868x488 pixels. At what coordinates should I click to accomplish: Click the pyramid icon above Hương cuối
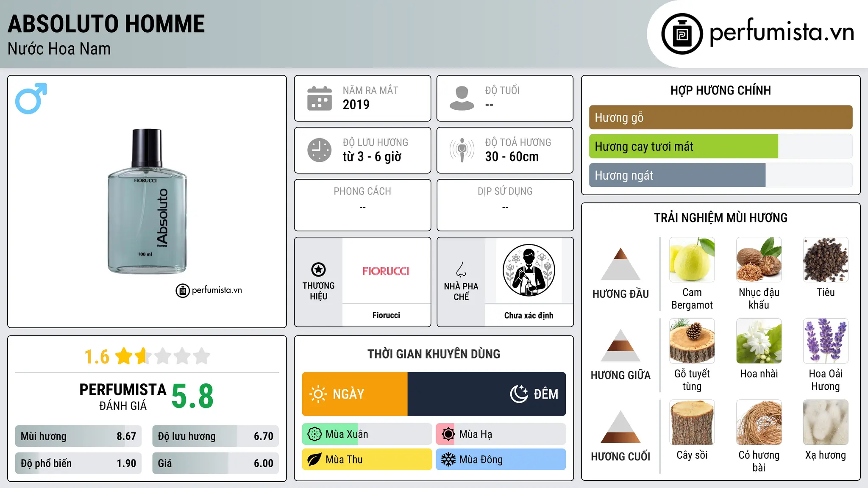point(620,427)
